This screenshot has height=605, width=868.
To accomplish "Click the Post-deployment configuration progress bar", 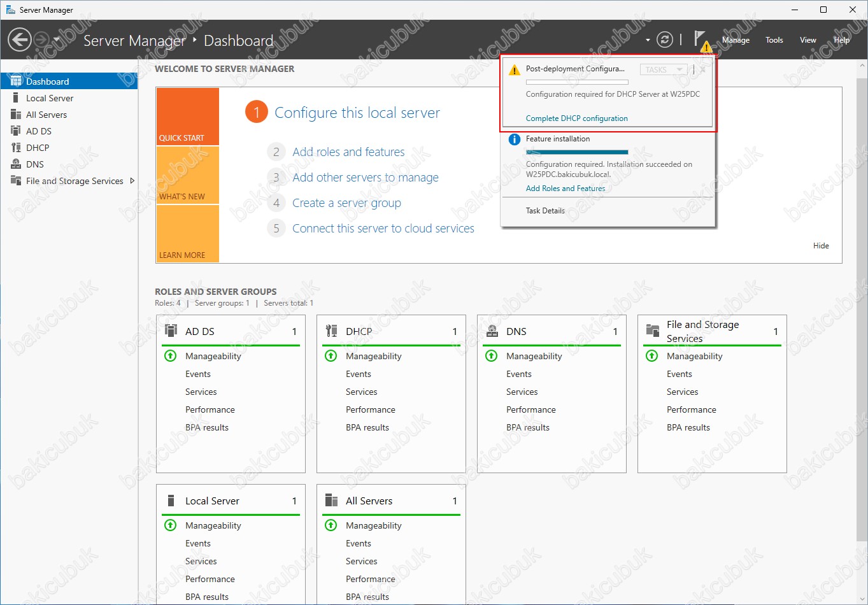I will [x=577, y=82].
